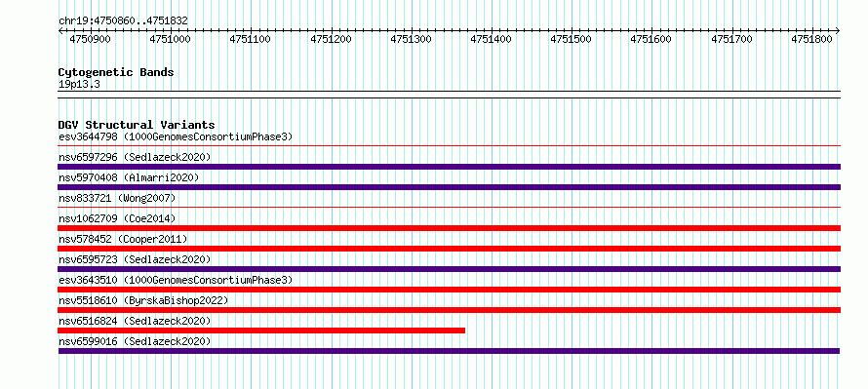Select the nsv833721 thin red line
The width and height of the screenshot is (868, 389).
point(450,208)
